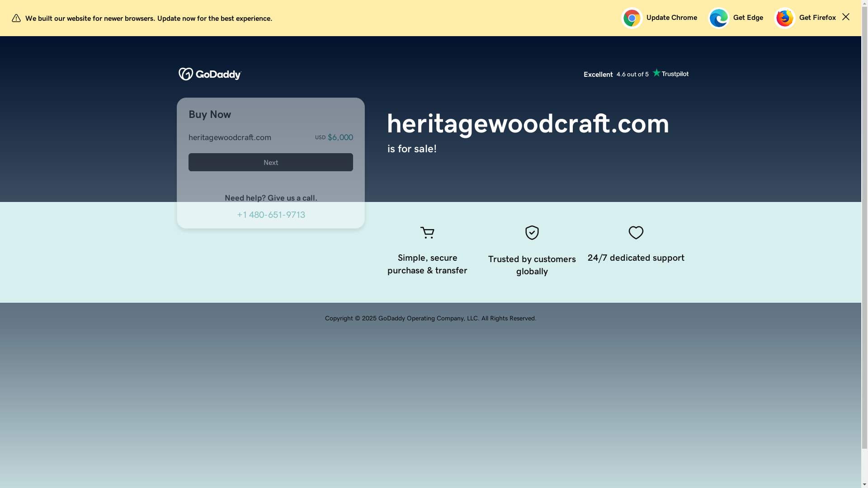Screen dimensions: 868x488
Task: Open the Get Edge link
Action: coord(748,18)
